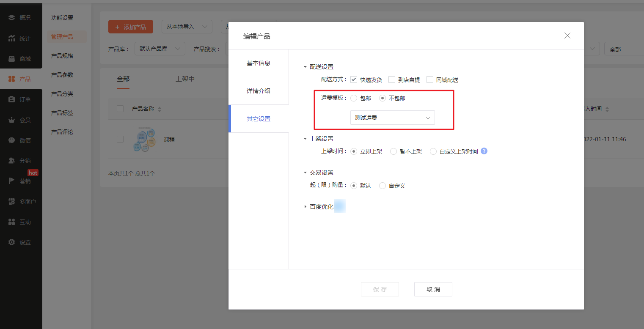Click the 取消 cancel button
Viewport: 644px width, 329px height.
[x=433, y=289]
